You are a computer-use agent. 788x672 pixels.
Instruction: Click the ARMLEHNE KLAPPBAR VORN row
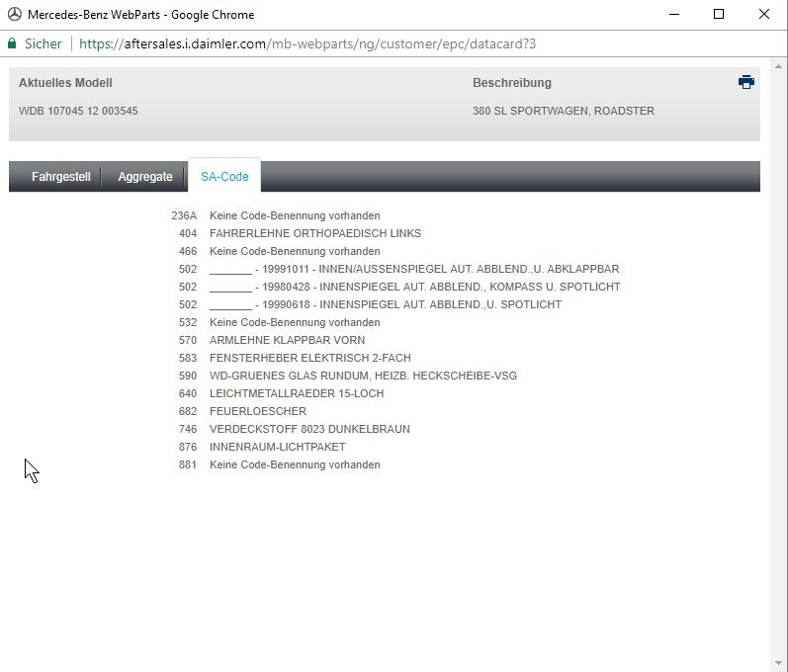pyautogui.click(x=287, y=340)
